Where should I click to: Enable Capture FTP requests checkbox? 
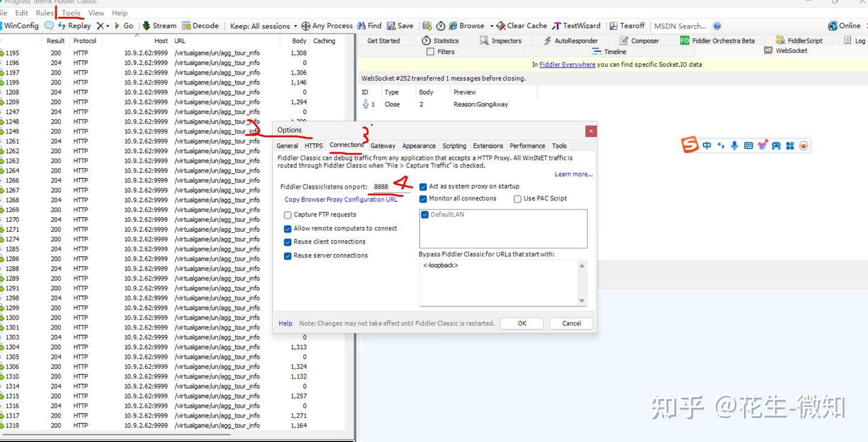(x=288, y=215)
